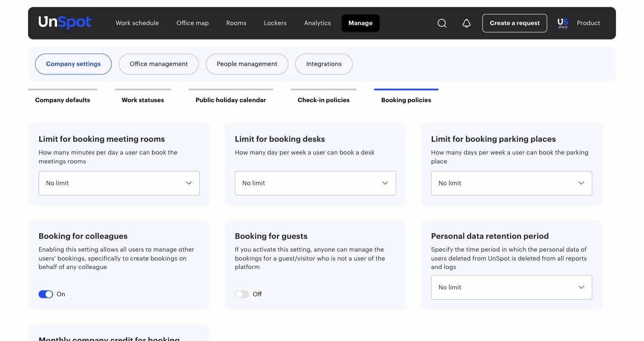Select the Manage menu item
The image size is (644, 341).
(360, 23)
